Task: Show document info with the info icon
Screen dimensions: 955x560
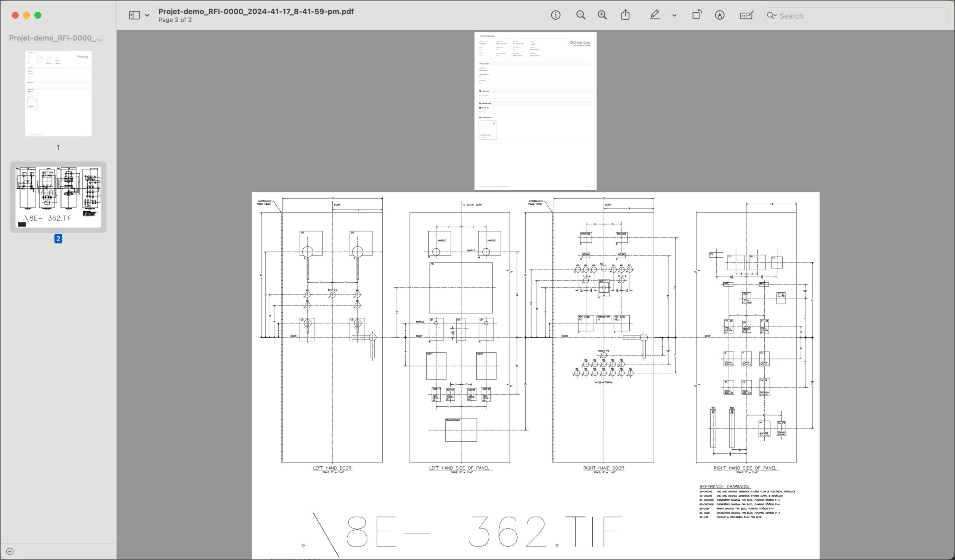Action: 555,15
